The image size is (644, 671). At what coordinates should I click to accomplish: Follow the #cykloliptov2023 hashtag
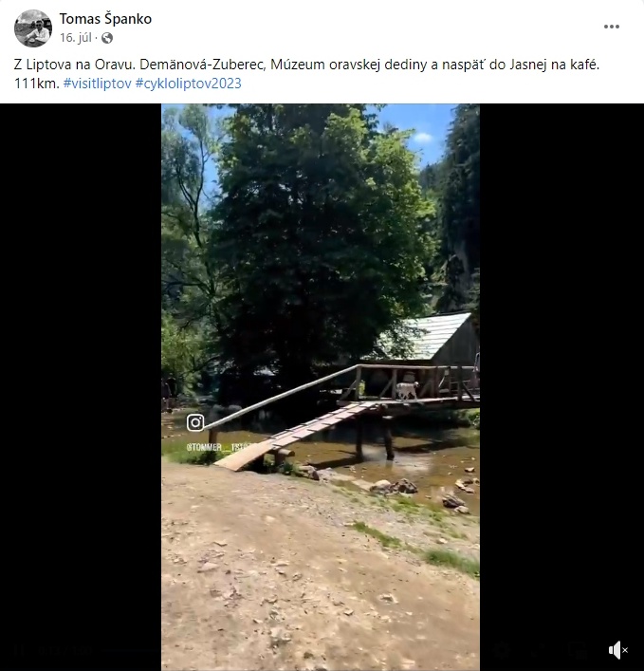pyautogui.click(x=188, y=83)
